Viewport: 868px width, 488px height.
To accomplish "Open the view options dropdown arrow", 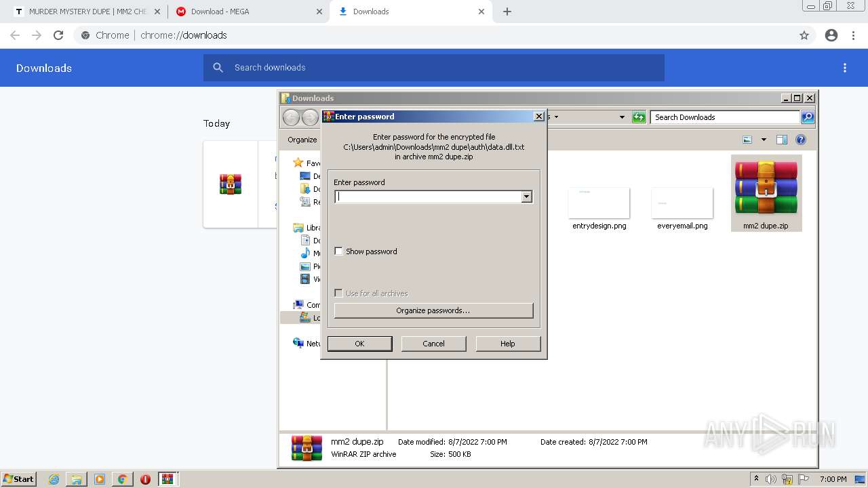I will click(x=764, y=140).
